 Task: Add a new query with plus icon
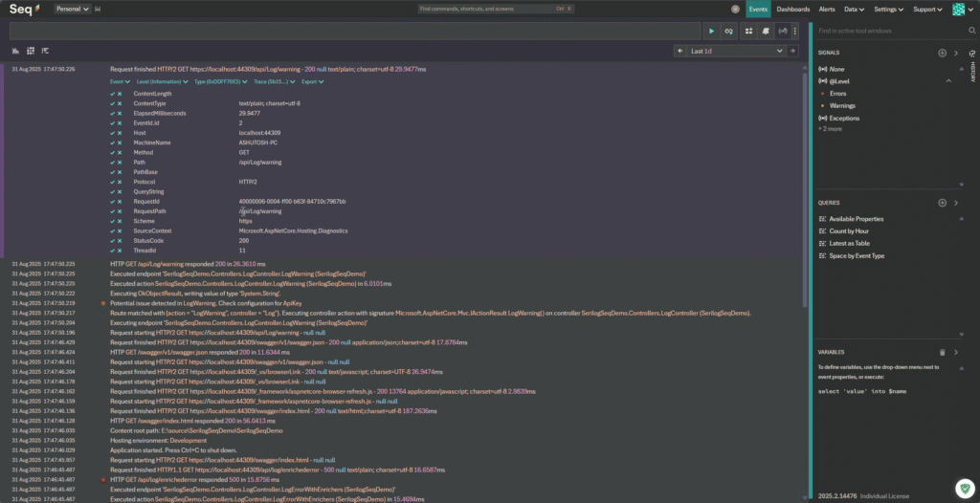pos(942,203)
